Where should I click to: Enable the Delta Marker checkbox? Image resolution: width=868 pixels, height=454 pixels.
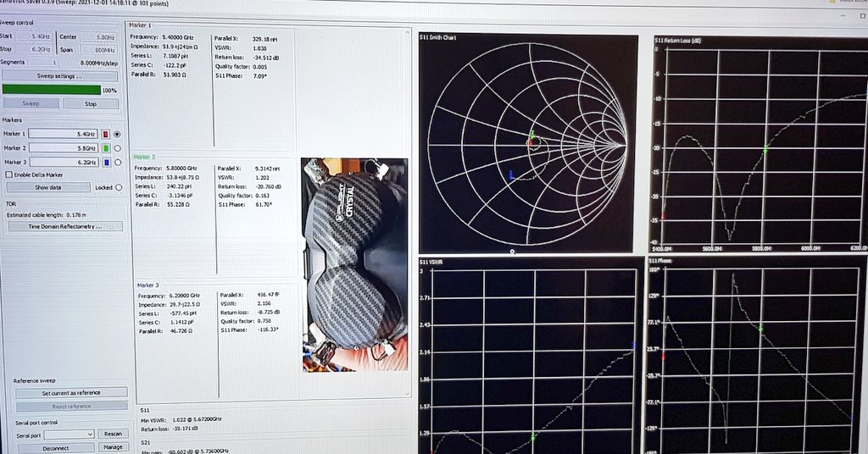pyautogui.click(x=8, y=174)
